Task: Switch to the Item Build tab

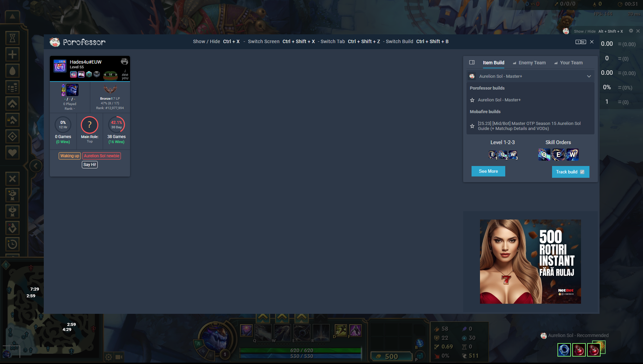Action: (493, 63)
